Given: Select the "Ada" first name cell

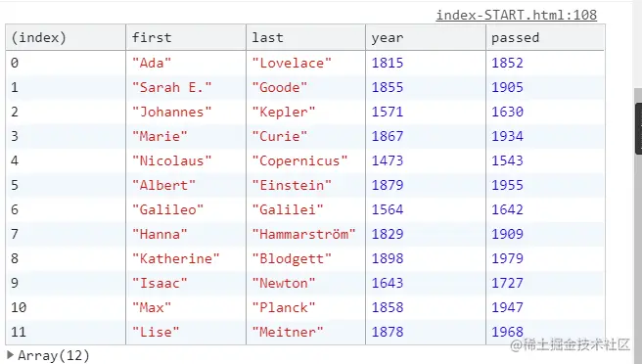Looking at the screenshot, I should (x=152, y=63).
